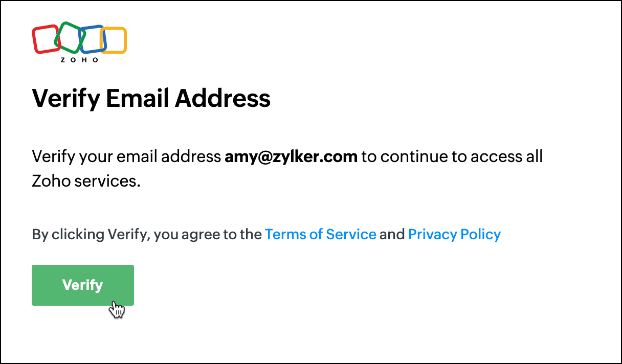622x364 pixels.
Task: Open the Privacy Policy link
Action: coord(454,234)
